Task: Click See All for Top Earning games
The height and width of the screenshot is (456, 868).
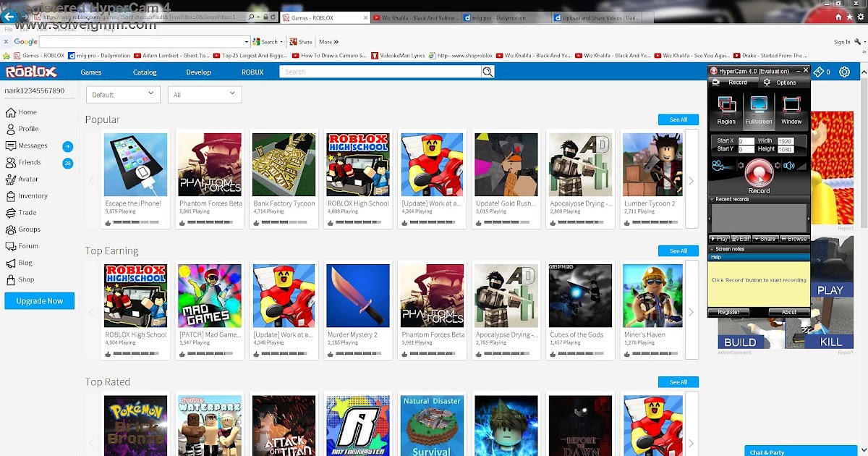Action: 678,251
